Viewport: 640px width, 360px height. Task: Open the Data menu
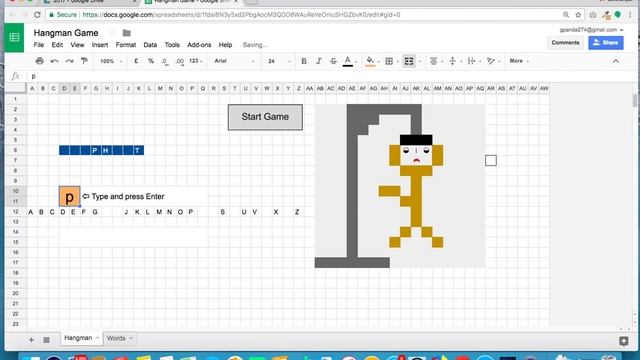pos(150,45)
